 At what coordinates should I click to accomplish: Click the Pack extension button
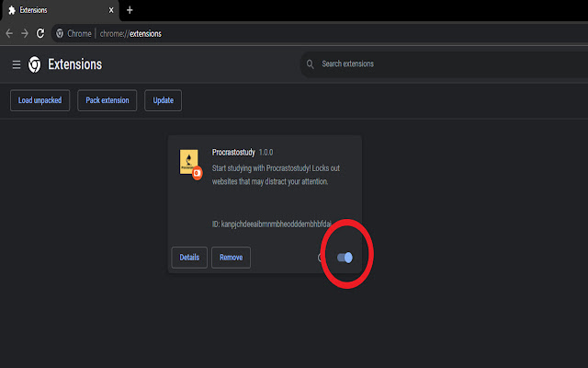point(107,100)
